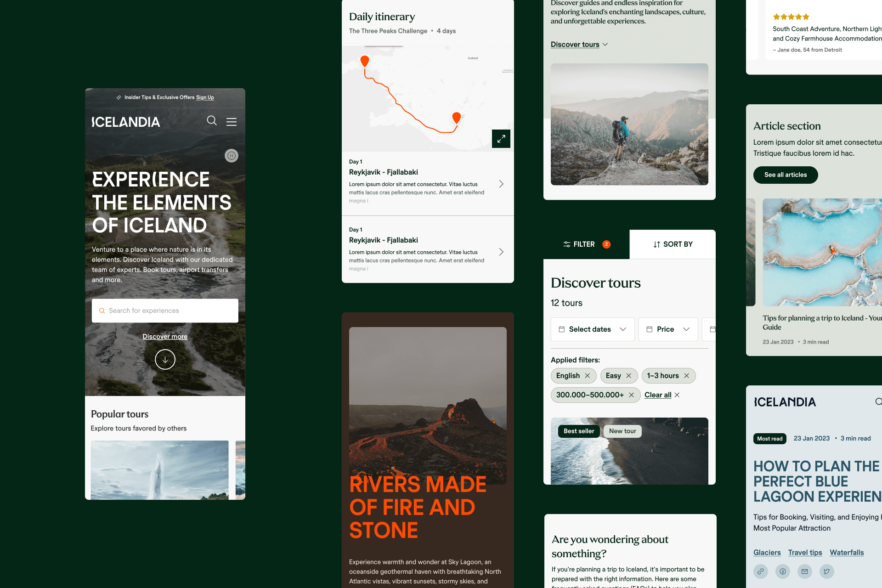Screen dimensions: 882x588
Task: Open the Select dates dropdown
Action: point(593,329)
